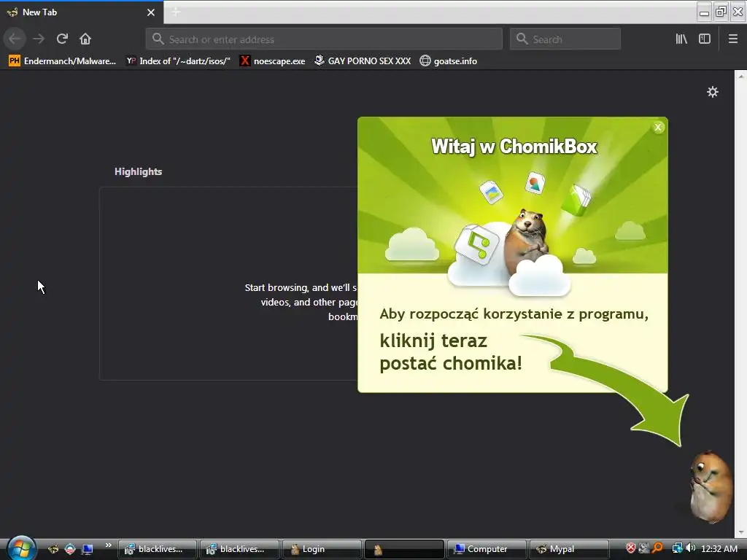The image size is (747, 560).
Task: Switch to Login taskbar window
Action: point(322,549)
